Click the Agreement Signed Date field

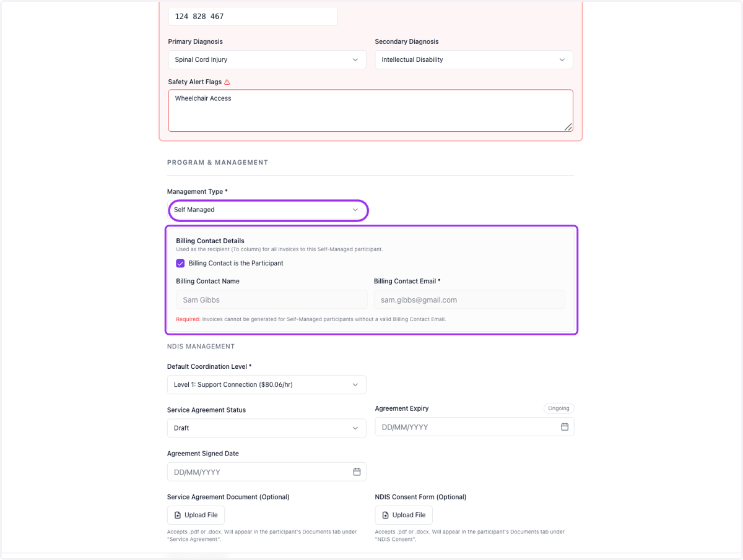tap(266, 472)
